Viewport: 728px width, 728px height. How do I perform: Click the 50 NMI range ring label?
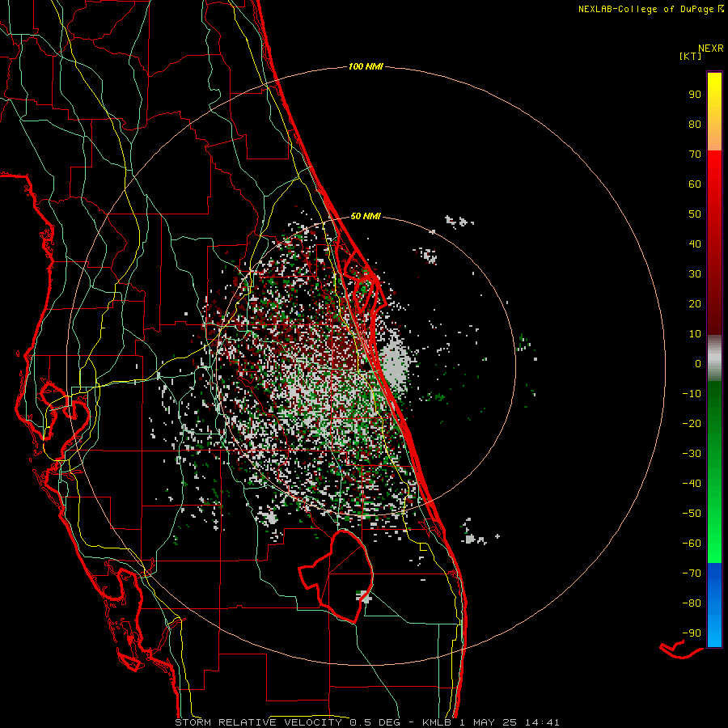366,216
